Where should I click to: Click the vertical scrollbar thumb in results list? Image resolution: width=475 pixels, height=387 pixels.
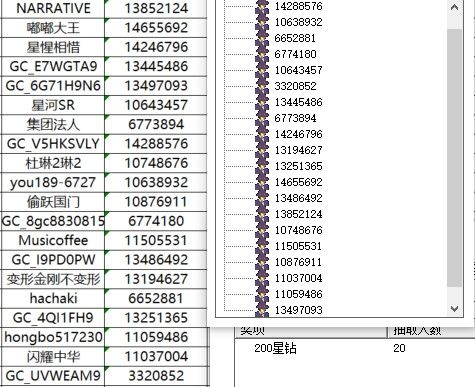coord(454,158)
